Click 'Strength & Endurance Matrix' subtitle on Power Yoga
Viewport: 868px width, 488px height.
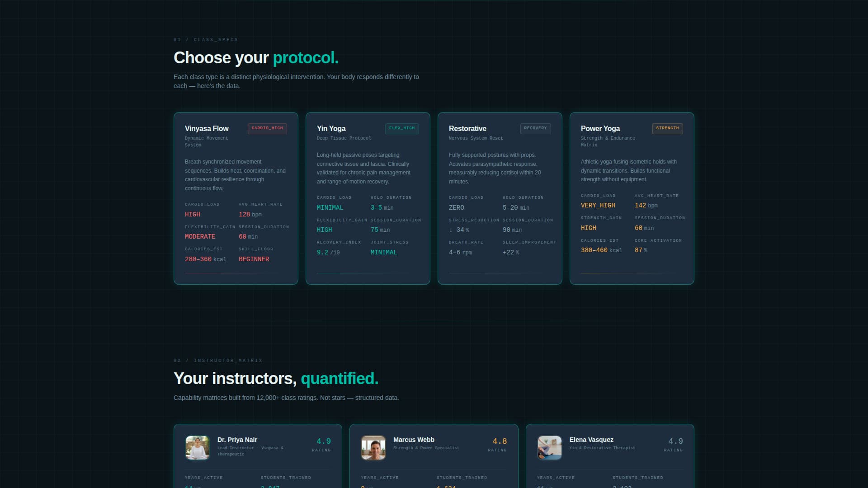[608, 141]
